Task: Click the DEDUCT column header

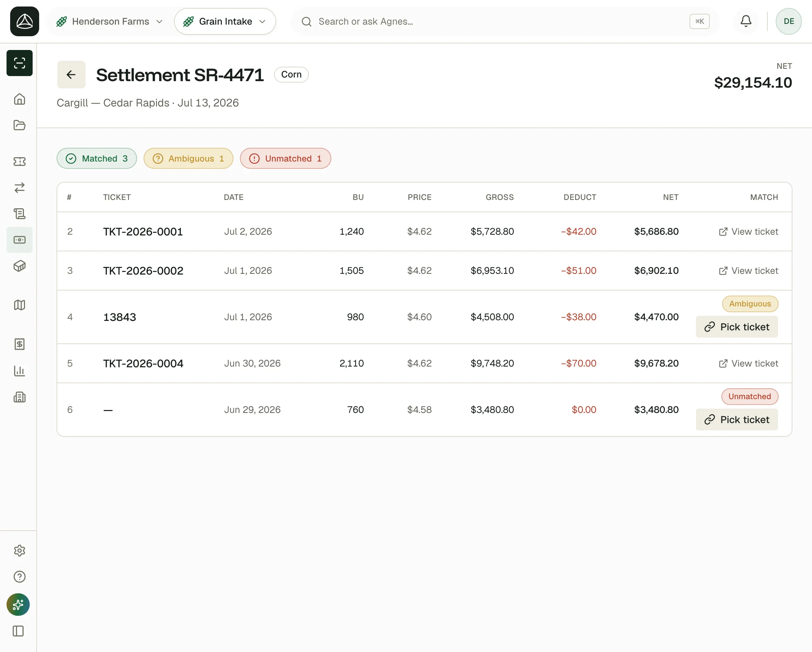Action: click(x=580, y=197)
